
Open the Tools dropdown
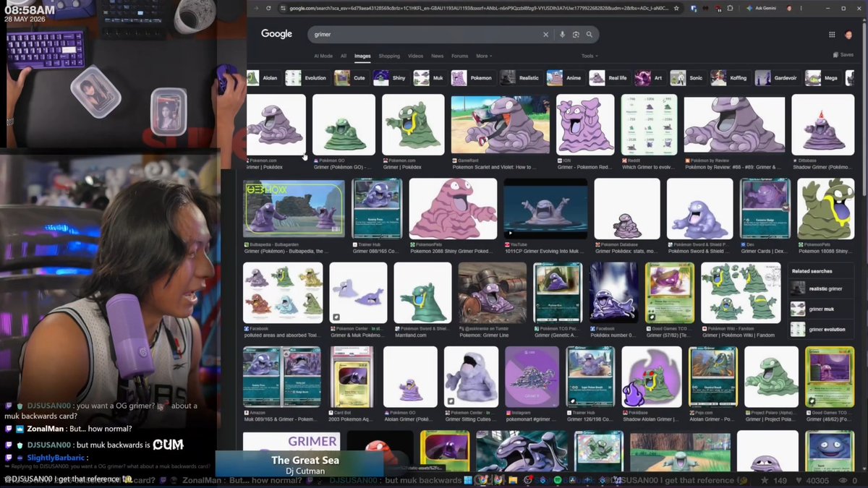(x=590, y=56)
